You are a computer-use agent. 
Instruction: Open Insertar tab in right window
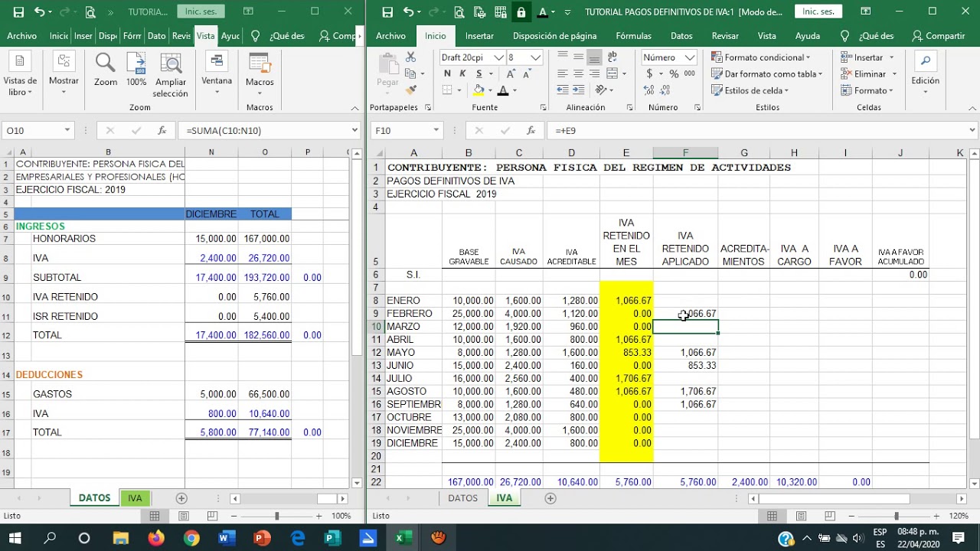click(479, 36)
